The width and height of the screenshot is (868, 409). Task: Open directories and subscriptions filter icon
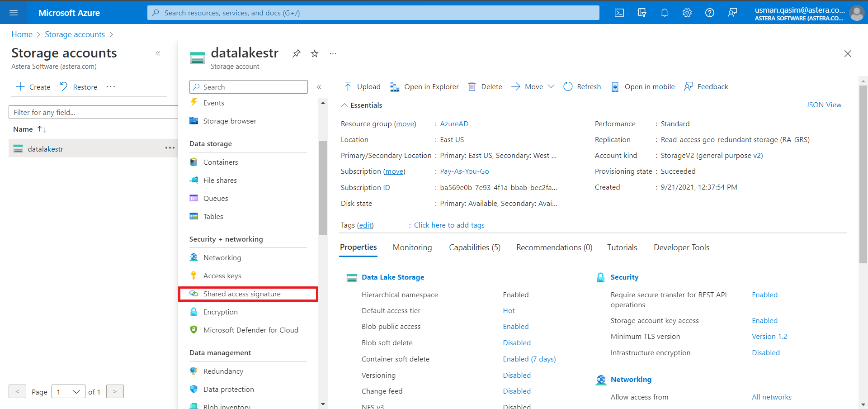pyautogui.click(x=642, y=13)
